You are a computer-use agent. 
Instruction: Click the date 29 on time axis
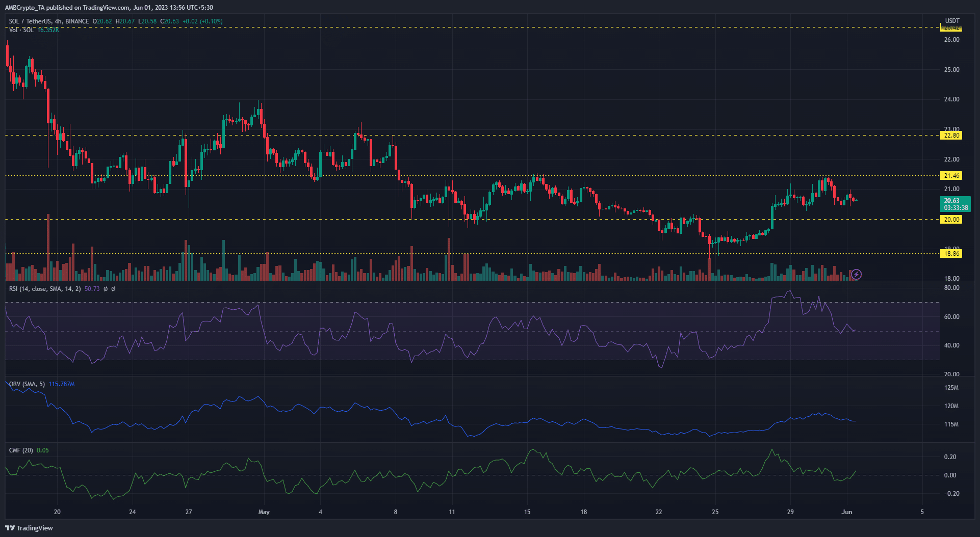click(790, 512)
